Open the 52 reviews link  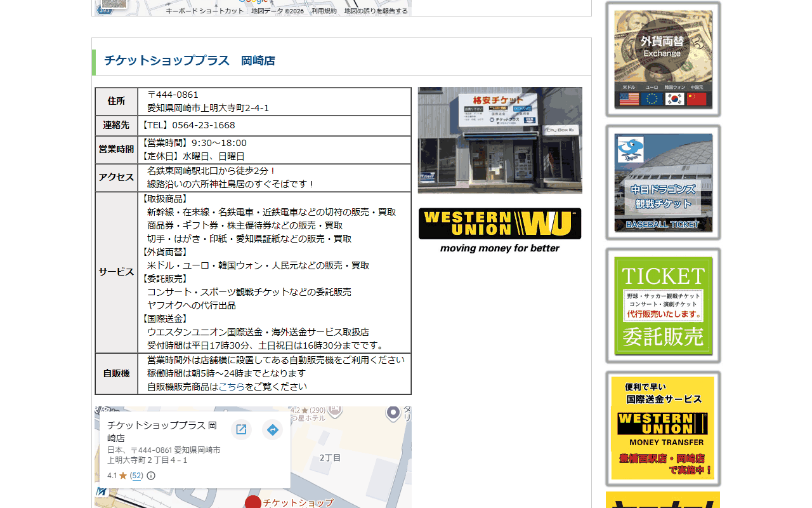(x=136, y=476)
